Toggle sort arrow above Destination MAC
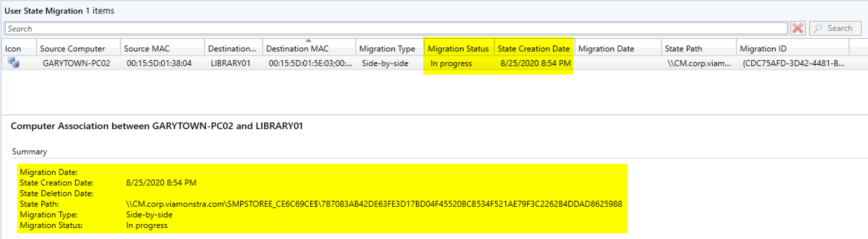868x239 pixels. [309, 41]
